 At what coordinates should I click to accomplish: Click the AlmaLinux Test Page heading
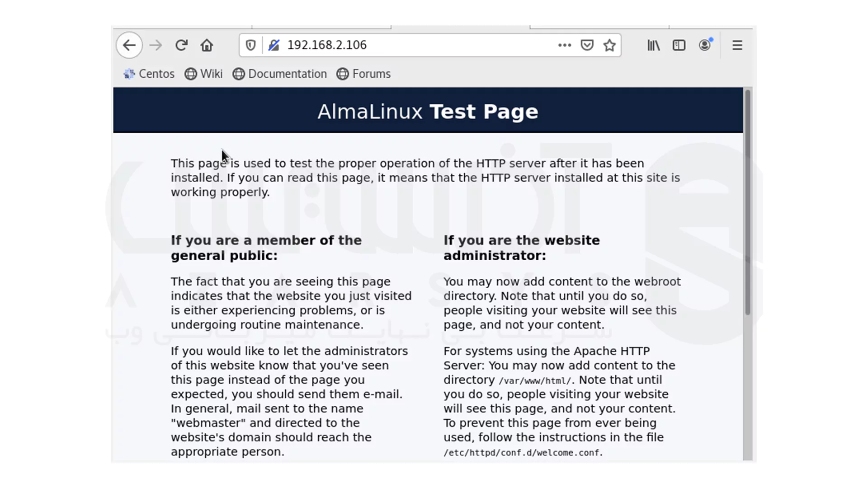coord(428,112)
